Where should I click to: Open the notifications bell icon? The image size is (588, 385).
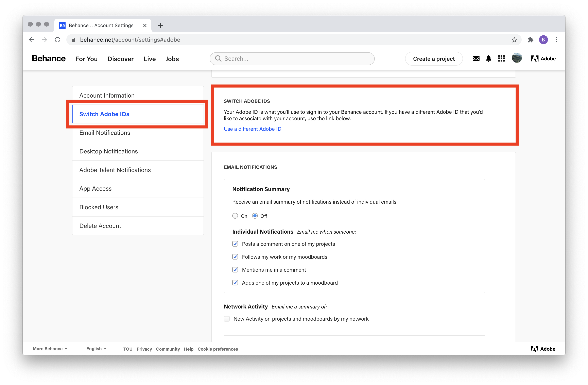(488, 58)
